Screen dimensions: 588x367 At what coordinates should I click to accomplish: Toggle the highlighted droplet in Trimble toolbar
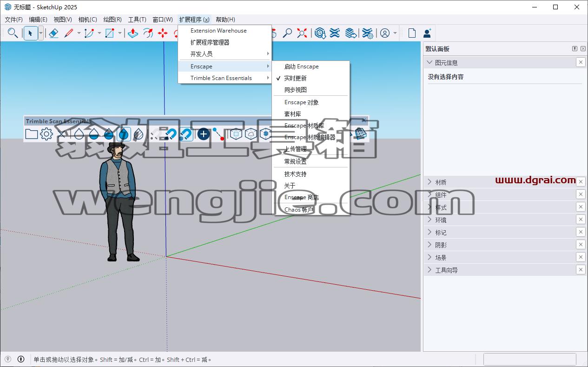124,134
